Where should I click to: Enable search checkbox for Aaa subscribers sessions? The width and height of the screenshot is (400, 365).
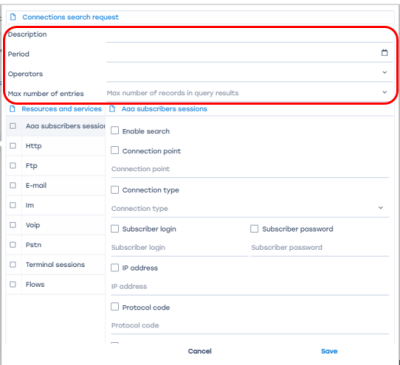click(x=115, y=130)
